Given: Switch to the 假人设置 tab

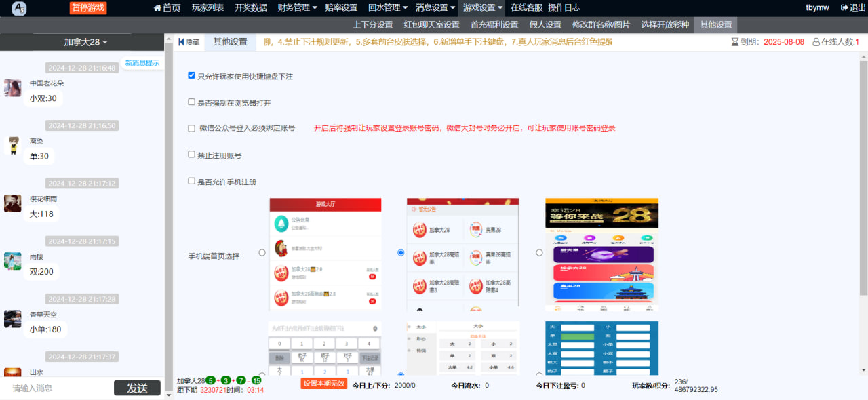Looking at the screenshot, I should coord(545,25).
